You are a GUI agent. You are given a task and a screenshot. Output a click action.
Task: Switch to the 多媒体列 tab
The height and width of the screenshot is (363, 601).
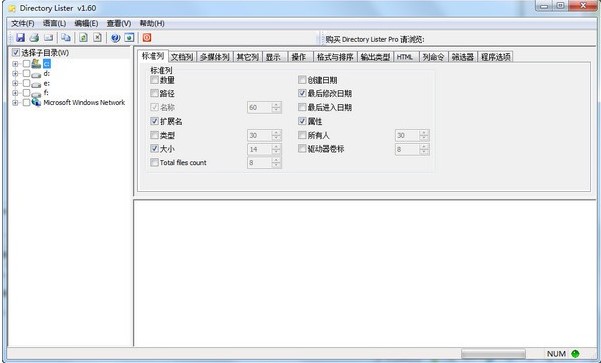215,57
